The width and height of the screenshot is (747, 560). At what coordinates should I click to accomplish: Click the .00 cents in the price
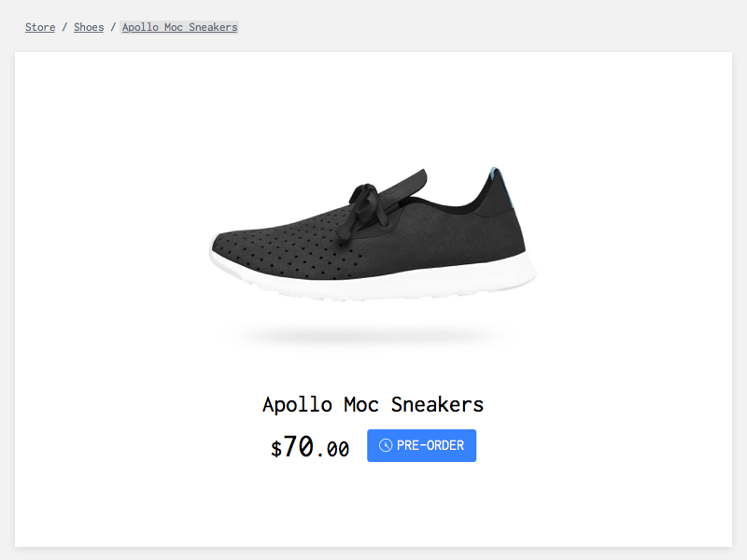point(332,450)
